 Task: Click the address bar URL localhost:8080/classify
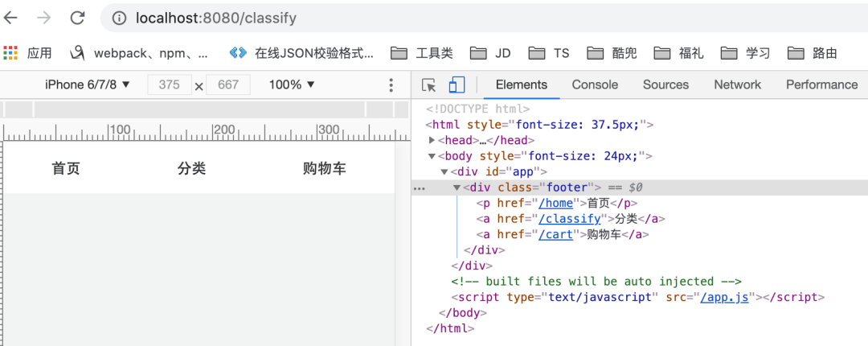pos(216,19)
